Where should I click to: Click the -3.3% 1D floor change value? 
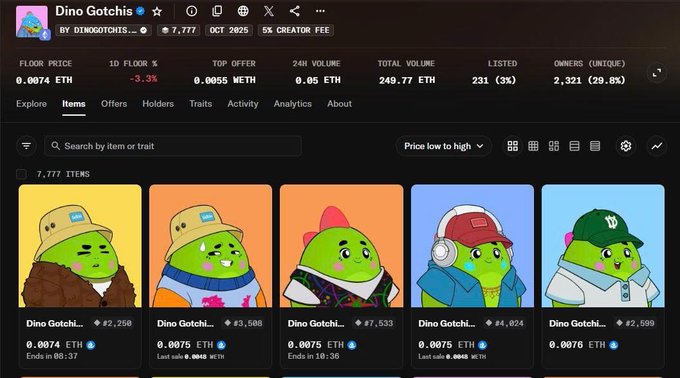pos(143,79)
